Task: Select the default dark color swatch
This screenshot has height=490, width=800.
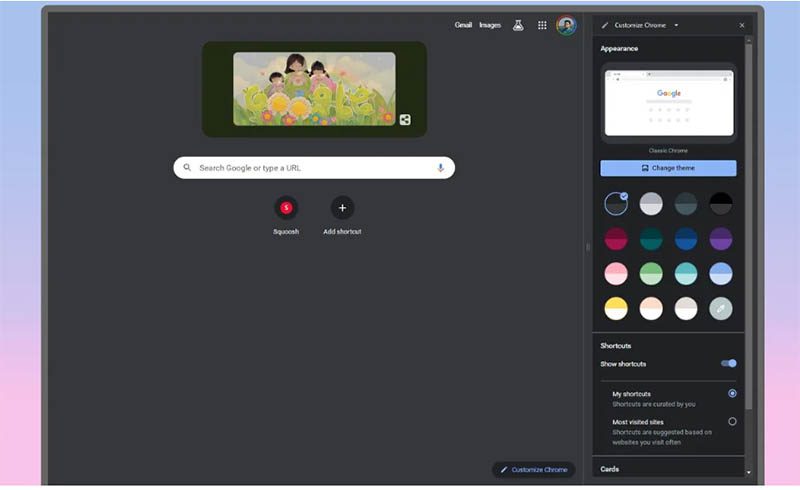Action: click(x=616, y=204)
